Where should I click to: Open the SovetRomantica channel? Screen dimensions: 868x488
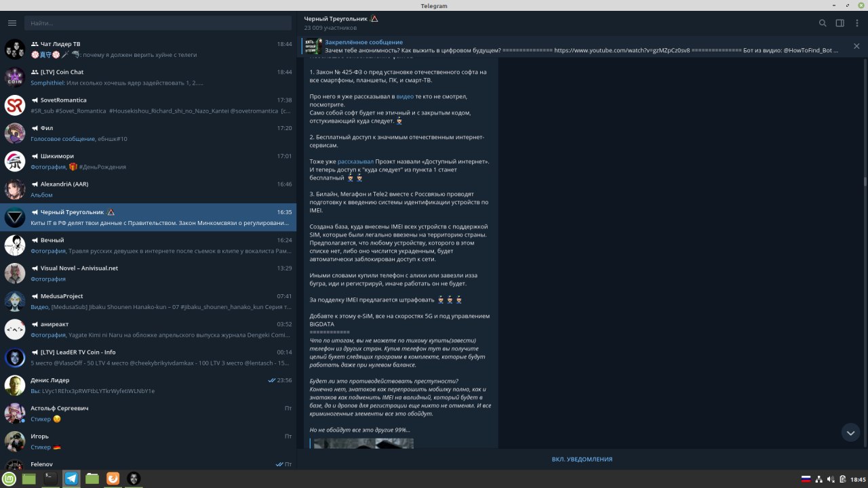[149, 105]
